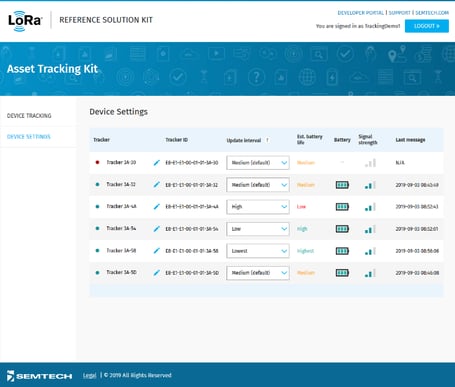Click N/A last message of Tracker 3A-30
Viewport: 455px width, 387px height.
pos(400,163)
